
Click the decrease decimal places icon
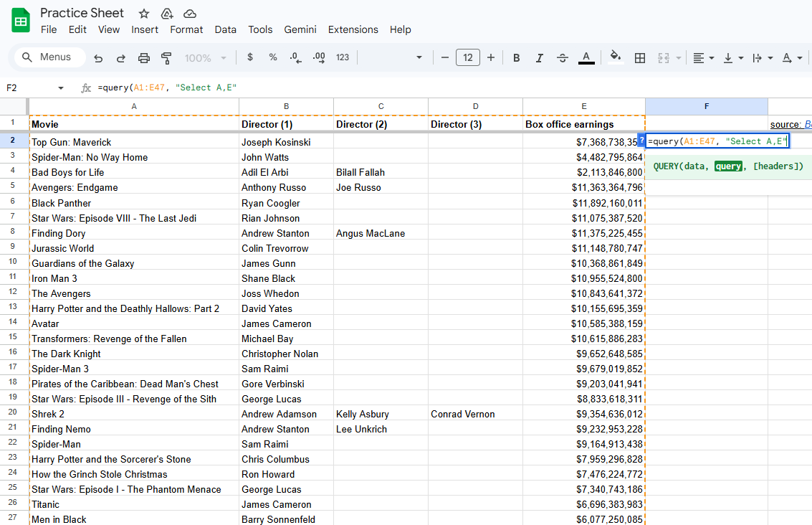[295, 57]
